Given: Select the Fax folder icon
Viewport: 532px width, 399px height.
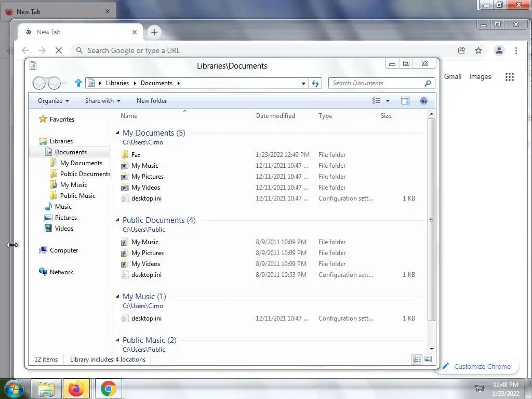Looking at the screenshot, I should (x=125, y=155).
